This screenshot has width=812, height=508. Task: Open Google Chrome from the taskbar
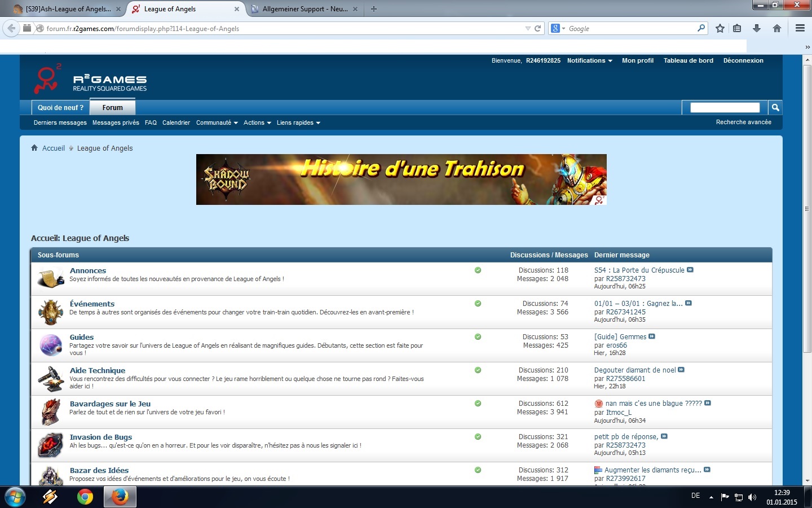point(85,497)
